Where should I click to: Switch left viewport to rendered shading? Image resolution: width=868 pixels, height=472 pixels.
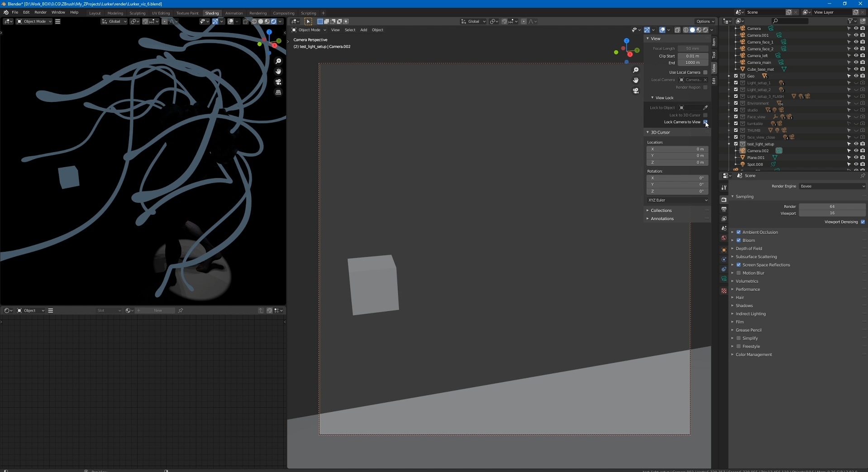coord(273,21)
